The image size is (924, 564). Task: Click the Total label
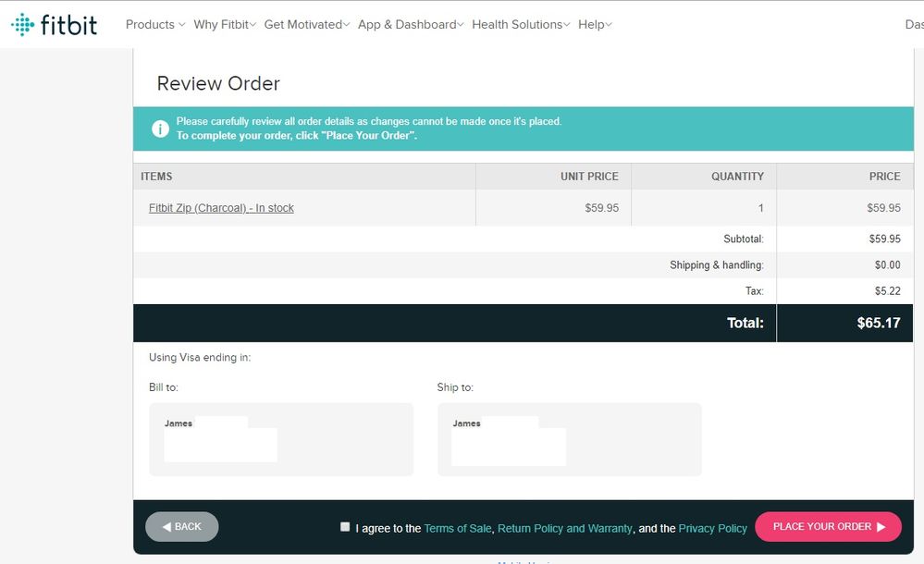745,323
